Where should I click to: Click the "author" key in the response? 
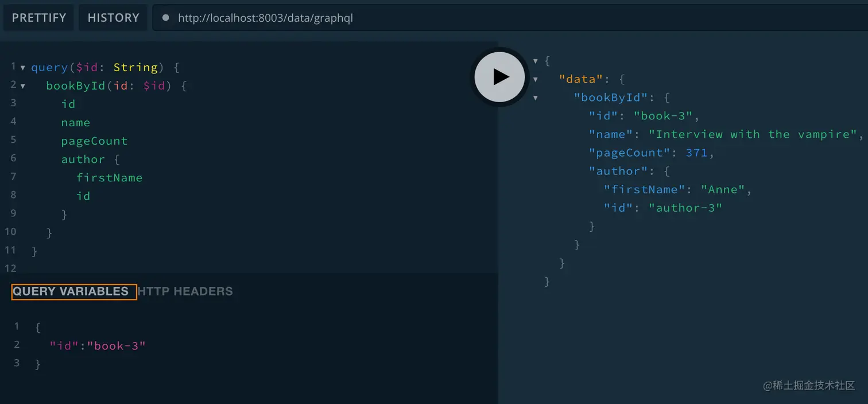pyautogui.click(x=618, y=171)
